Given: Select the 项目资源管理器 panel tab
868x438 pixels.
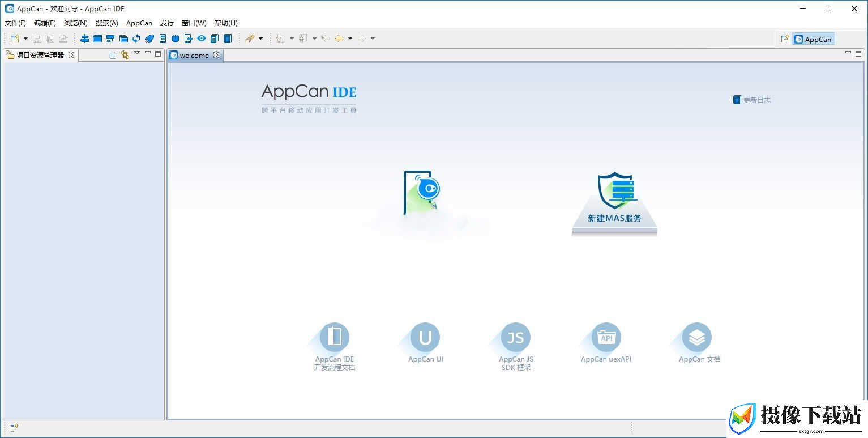Looking at the screenshot, I should click(40, 55).
